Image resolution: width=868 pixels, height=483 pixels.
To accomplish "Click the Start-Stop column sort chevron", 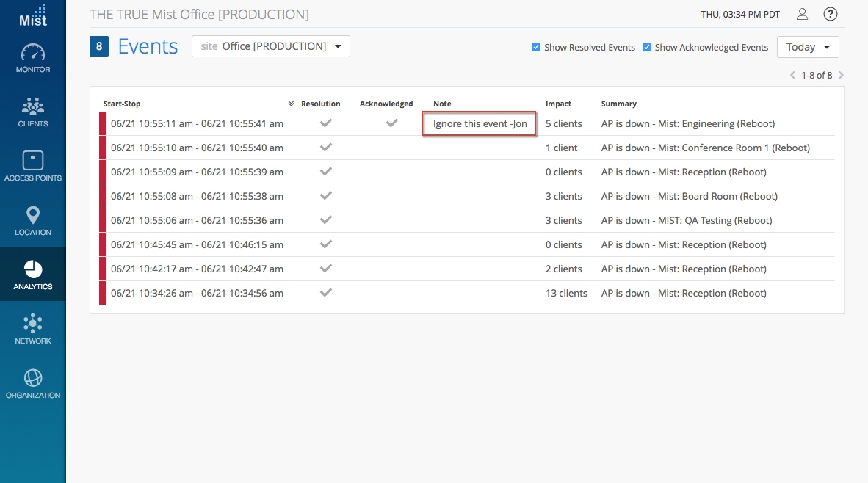I will point(291,103).
